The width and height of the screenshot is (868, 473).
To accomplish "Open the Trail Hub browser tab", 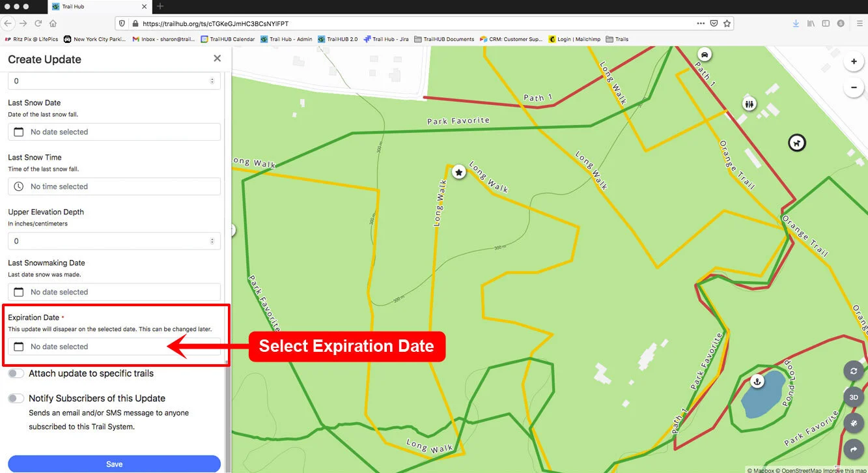I will pos(100,7).
